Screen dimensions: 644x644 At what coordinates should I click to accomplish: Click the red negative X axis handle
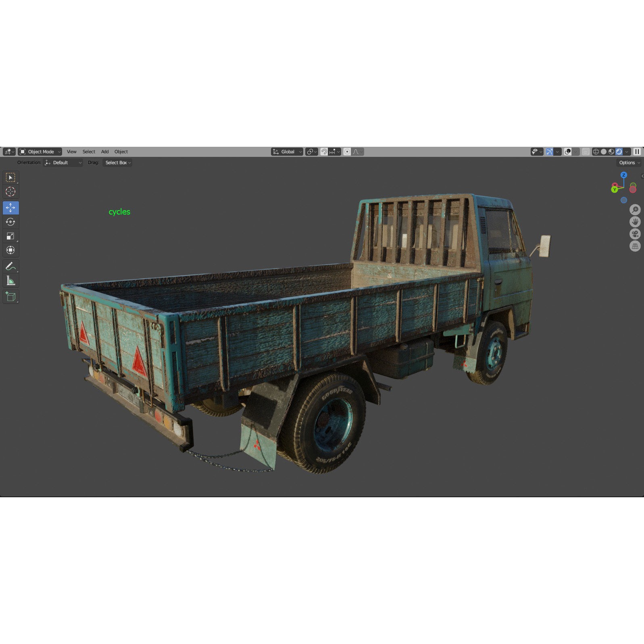coord(633,189)
